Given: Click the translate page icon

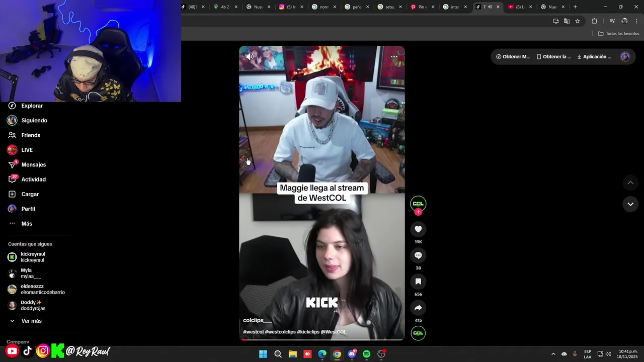Looking at the screenshot, I should (567, 21).
